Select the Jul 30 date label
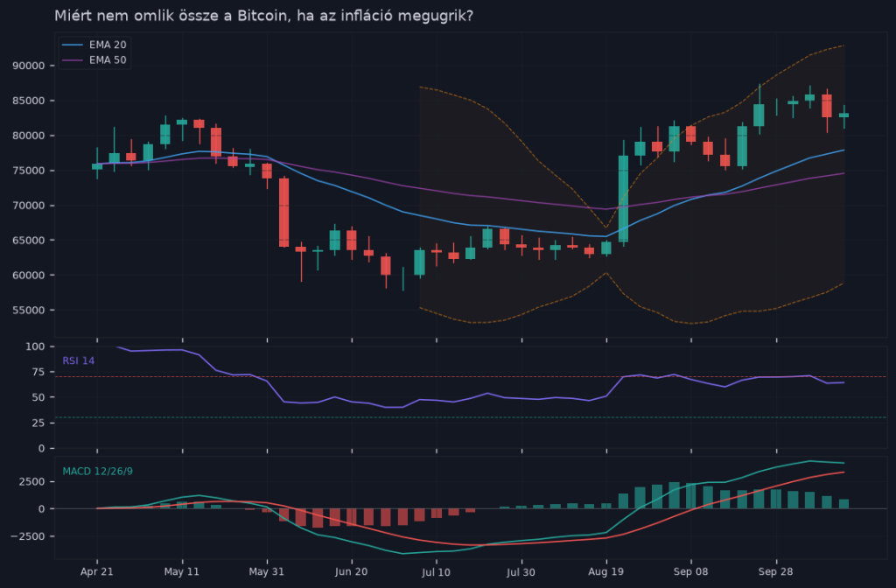Viewport: 896px width, 588px height. tap(521, 571)
